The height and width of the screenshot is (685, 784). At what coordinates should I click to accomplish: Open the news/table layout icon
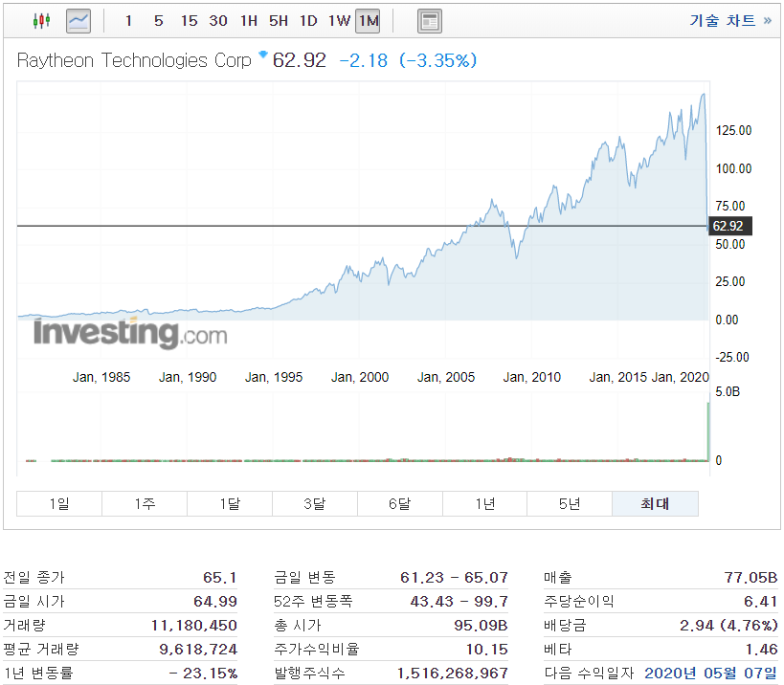pyautogui.click(x=430, y=21)
